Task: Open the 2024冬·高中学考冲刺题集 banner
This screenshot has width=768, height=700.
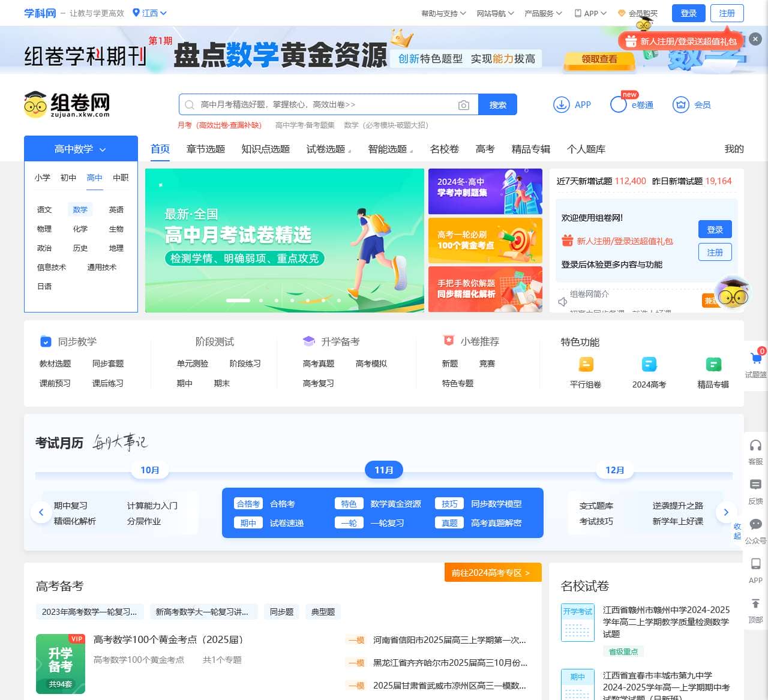Action: (485, 191)
